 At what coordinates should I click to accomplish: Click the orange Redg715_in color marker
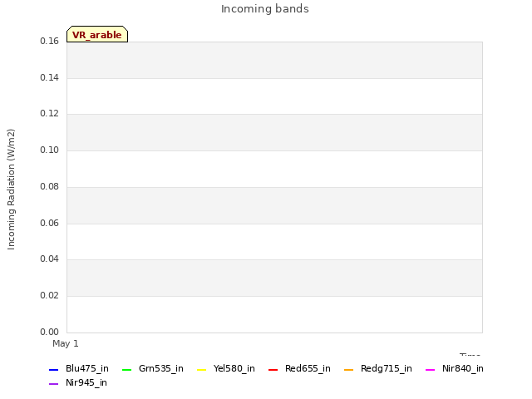coord(349,369)
